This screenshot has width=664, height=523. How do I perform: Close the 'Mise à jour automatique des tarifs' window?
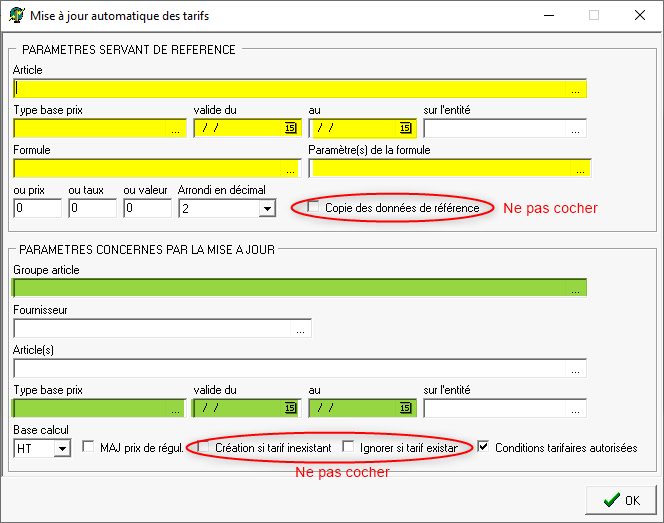click(x=639, y=15)
